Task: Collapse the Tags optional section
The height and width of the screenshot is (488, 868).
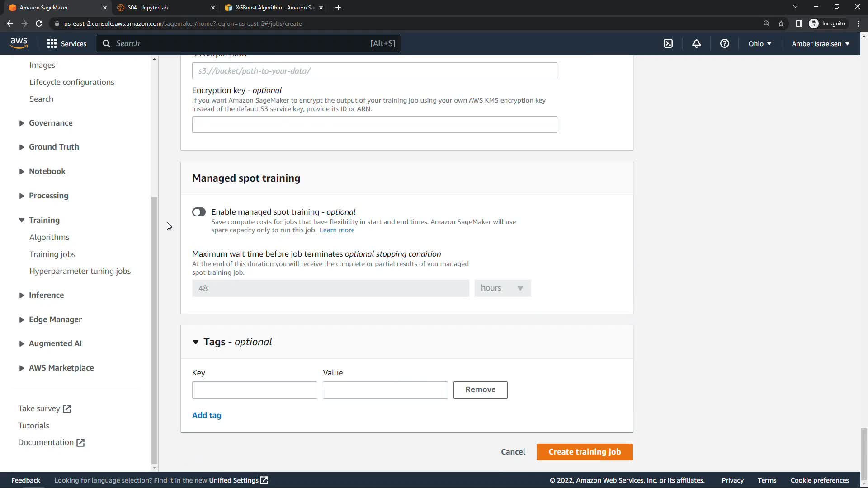Action: coord(196,342)
